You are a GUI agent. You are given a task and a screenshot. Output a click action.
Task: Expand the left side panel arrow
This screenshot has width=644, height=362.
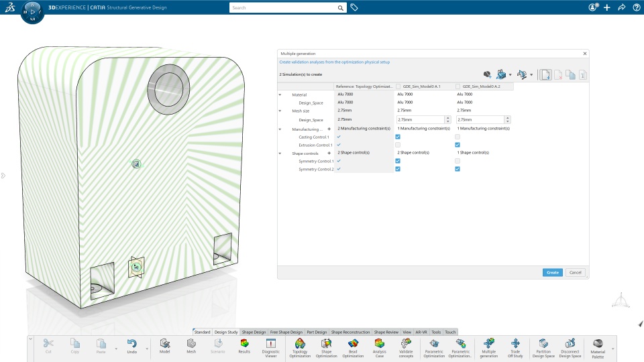3,176
